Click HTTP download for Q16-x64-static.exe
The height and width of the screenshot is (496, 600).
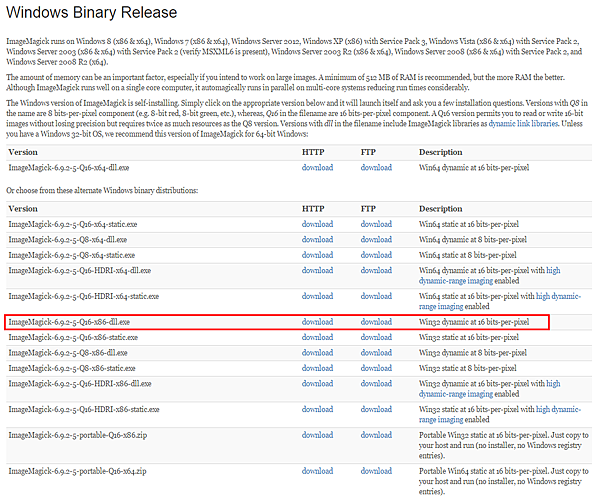317,224
